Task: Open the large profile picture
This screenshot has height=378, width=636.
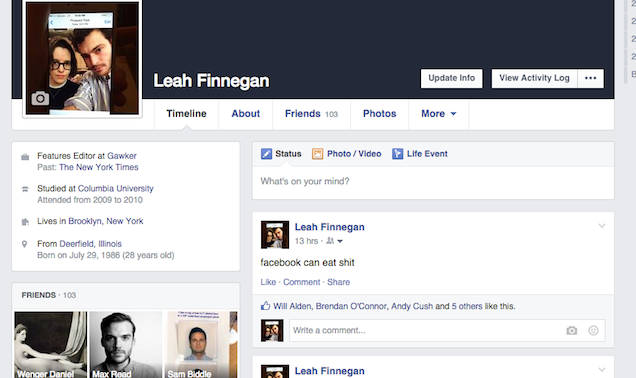Action: click(x=82, y=58)
